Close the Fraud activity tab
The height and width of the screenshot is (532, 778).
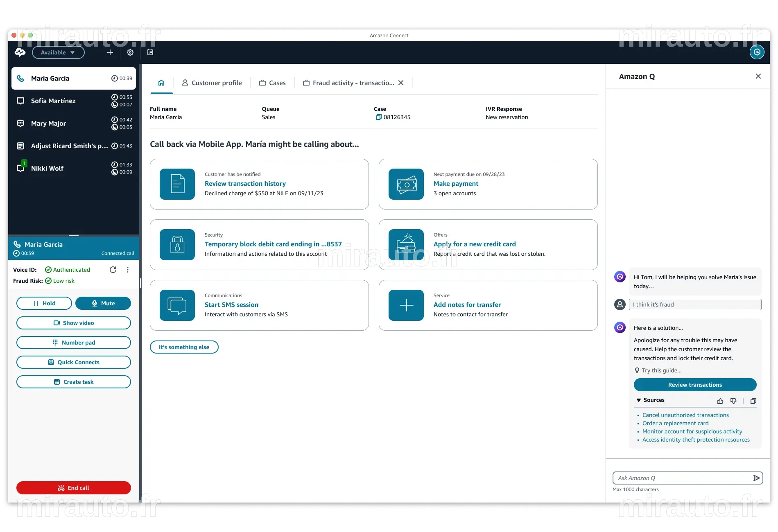(401, 83)
